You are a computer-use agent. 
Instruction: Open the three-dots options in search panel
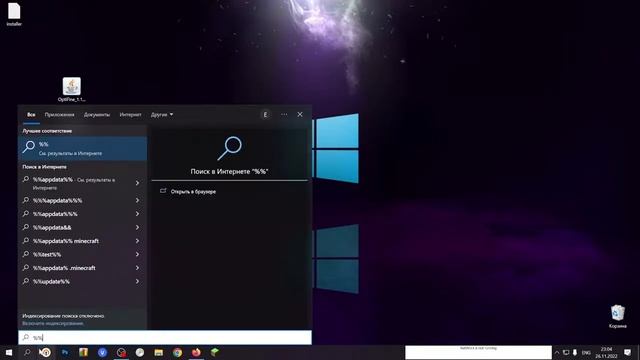(x=284, y=115)
